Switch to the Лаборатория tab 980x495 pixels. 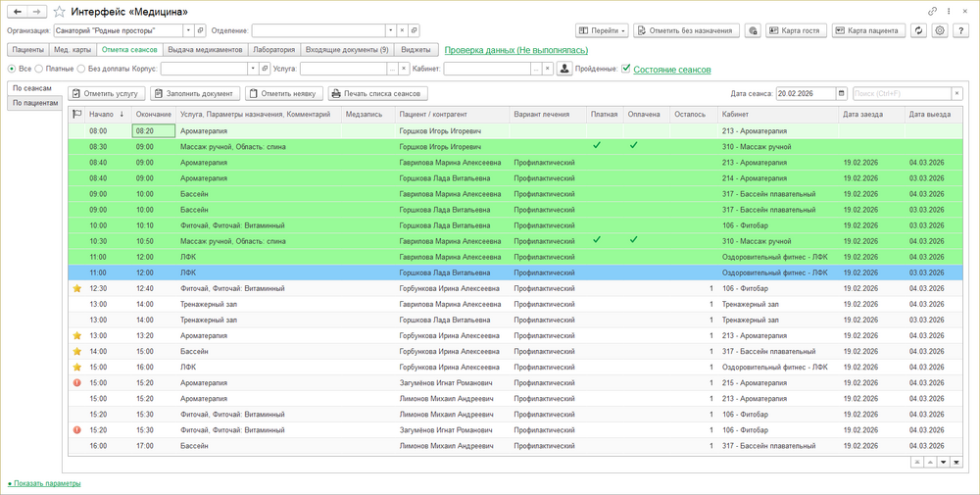pyautogui.click(x=272, y=49)
